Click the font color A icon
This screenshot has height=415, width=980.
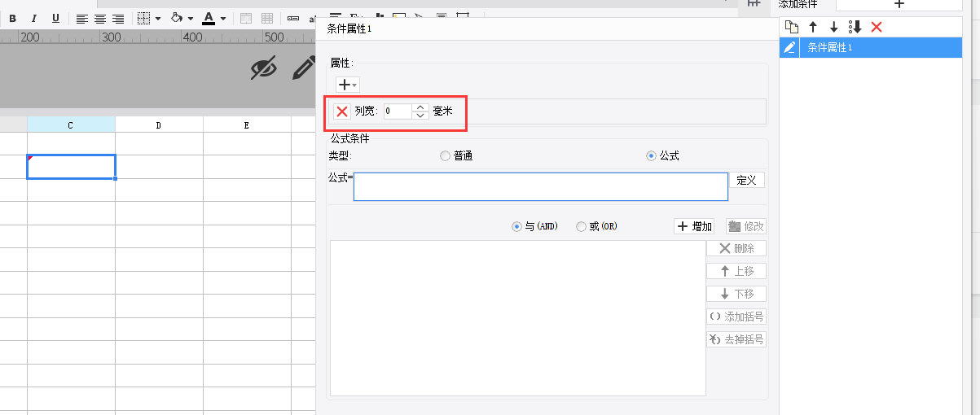(209, 18)
